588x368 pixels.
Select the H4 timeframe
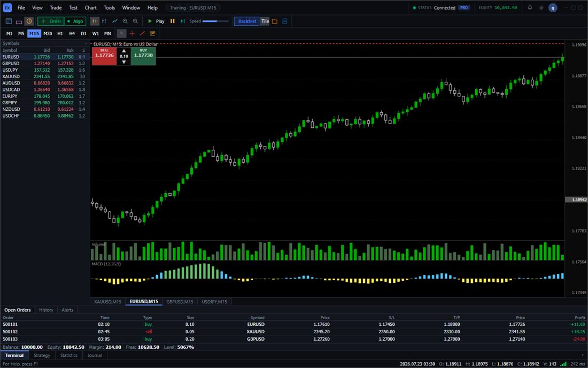(x=72, y=33)
